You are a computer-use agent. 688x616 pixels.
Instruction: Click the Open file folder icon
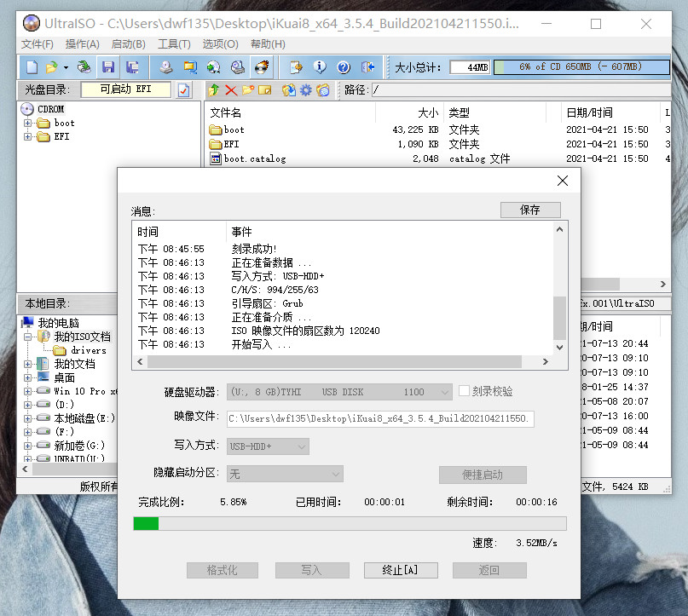coord(51,67)
